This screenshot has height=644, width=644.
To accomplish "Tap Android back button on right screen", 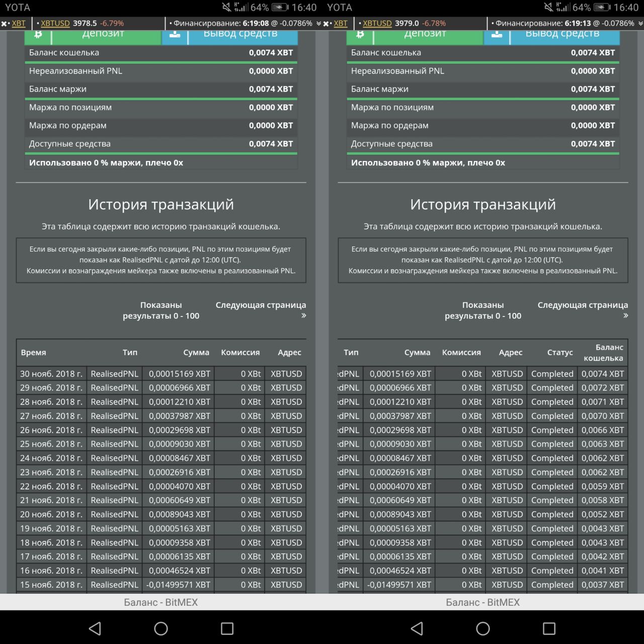I will click(417, 628).
